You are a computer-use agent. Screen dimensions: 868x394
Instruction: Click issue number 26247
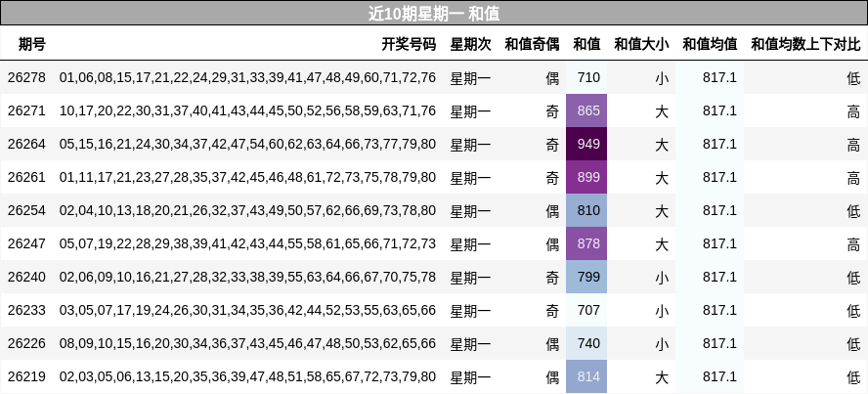point(26,243)
